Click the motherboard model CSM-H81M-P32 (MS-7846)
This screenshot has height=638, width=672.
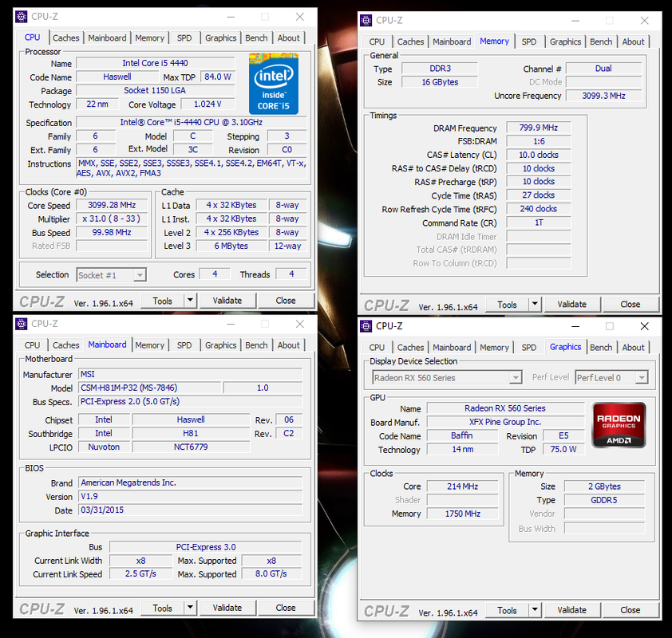click(x=150, y=388)
